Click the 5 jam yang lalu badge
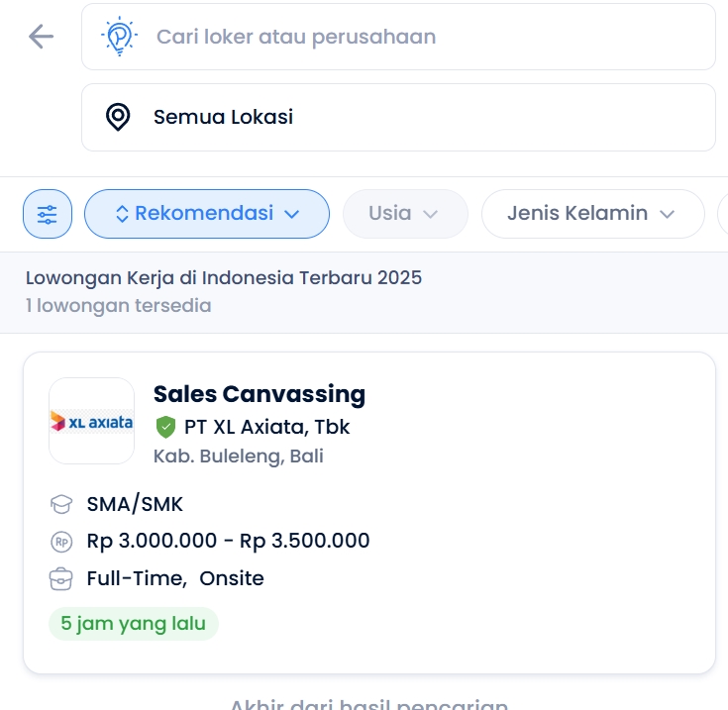This screenshot has height=710, width=728. pos(134,624)
